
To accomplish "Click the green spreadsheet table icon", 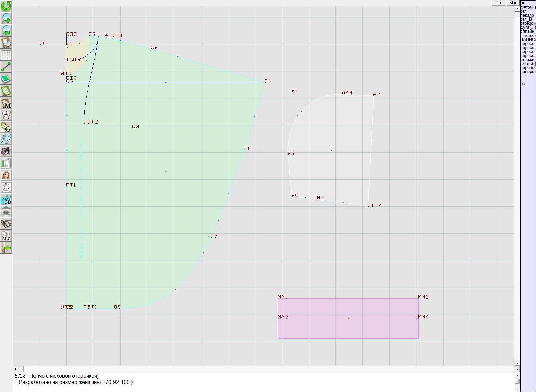I will point(6,163).
